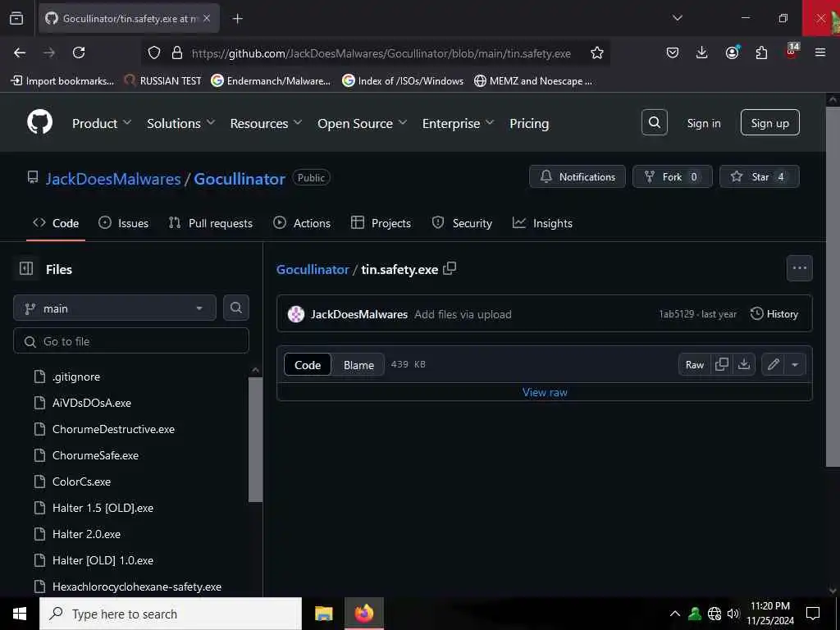Open the Firefox downloads panel

click(x=702, y=52)
